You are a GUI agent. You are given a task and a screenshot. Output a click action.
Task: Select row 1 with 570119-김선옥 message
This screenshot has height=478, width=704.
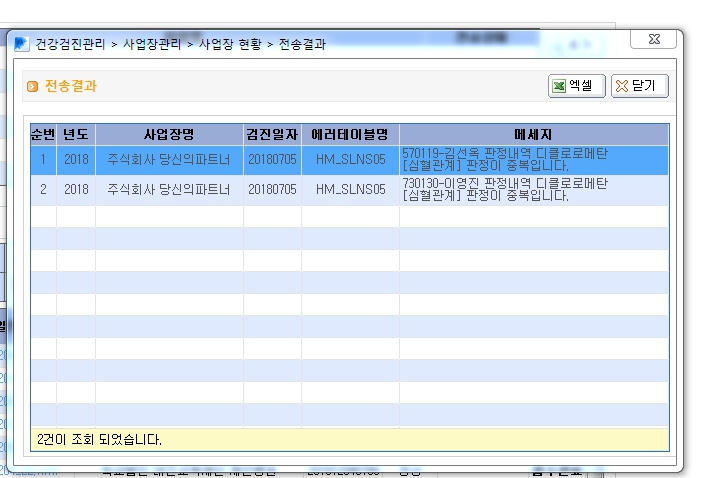coord(350,160)
